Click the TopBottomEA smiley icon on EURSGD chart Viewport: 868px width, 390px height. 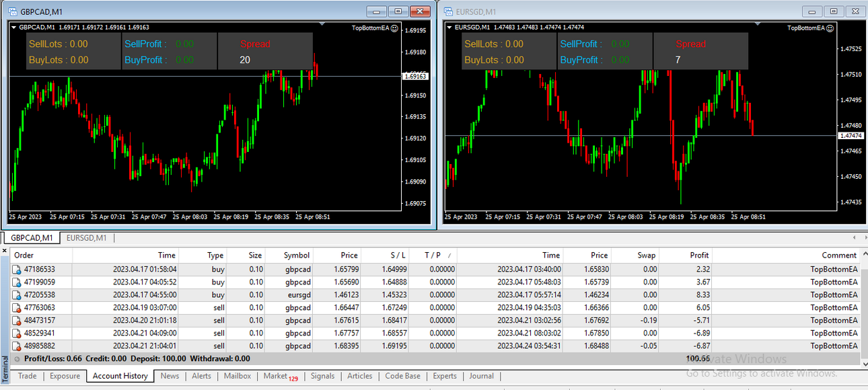point(830,28)
